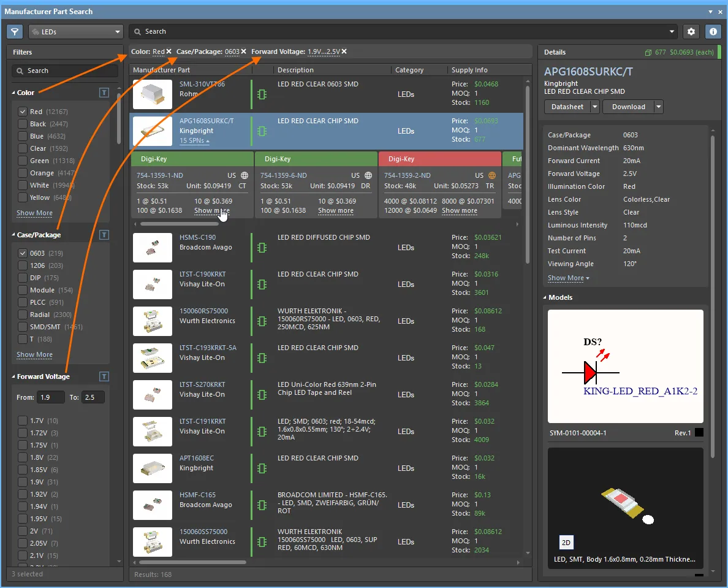Open the search history dropdown arrow
This screenshot has height=588, width=728.
(x=672, y=32)
